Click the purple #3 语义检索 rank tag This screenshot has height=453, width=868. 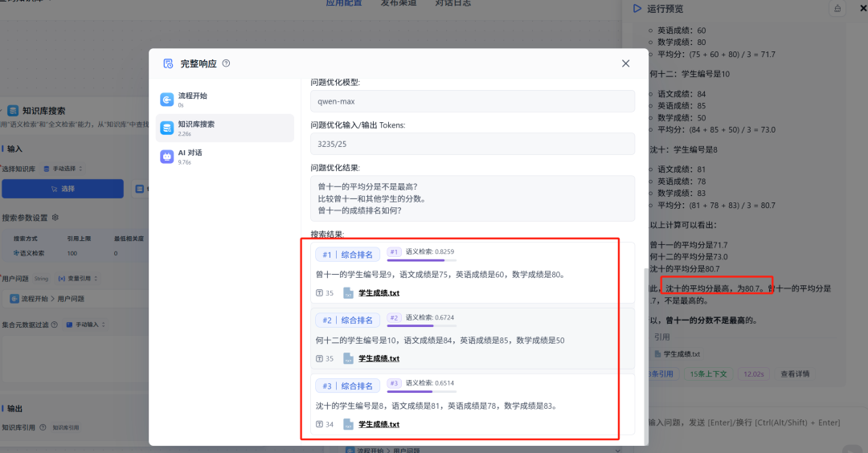coord(394,383)
